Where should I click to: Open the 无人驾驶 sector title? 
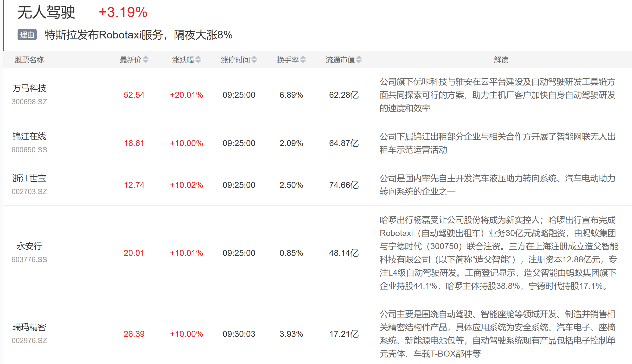(46, 12)
